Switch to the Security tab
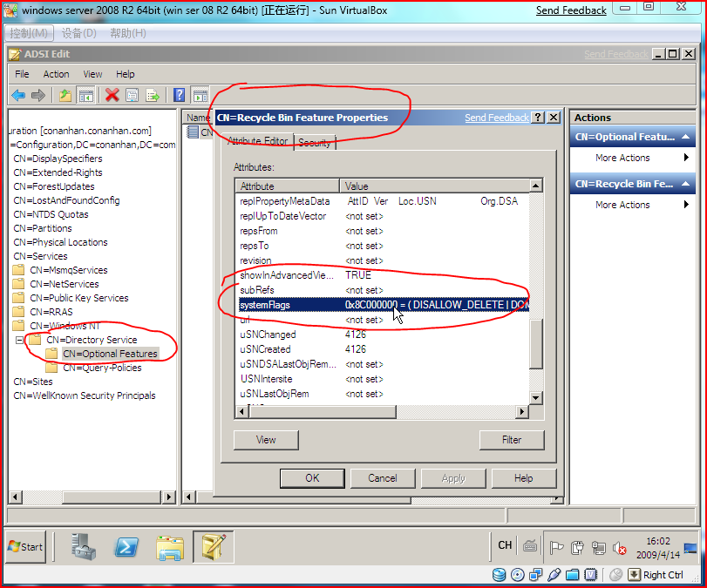The width and height of the screenshot is (707, 588). (x=315, y=143)
